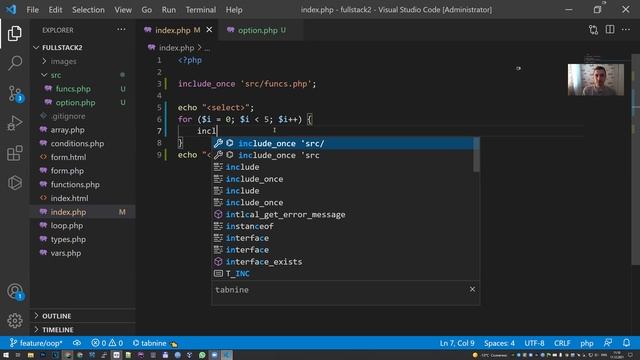Pick intlcal_get_error_message suggestion
Screen dimensions: 640x360
click(343, 214)
